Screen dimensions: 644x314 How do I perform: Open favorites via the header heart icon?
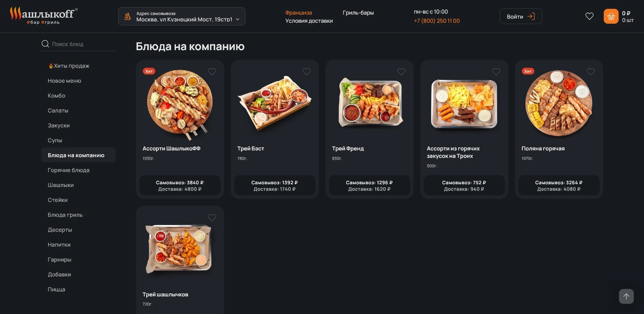coord(589,16)
